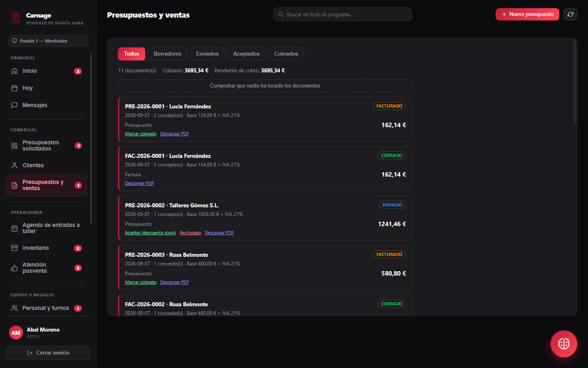The height and width of the screenshot is (368, 588).
Task: Create a Nuevo presupuesto
Action: pyautogui.click(x=528, y=14)
